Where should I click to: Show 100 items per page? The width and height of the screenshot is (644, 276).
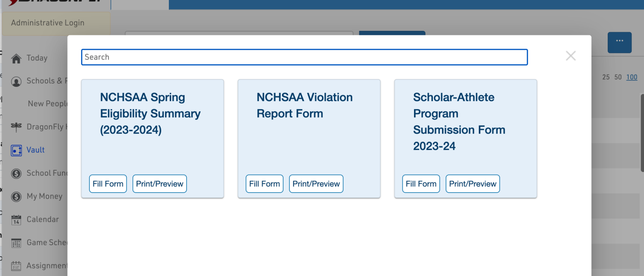click(632, 77)
